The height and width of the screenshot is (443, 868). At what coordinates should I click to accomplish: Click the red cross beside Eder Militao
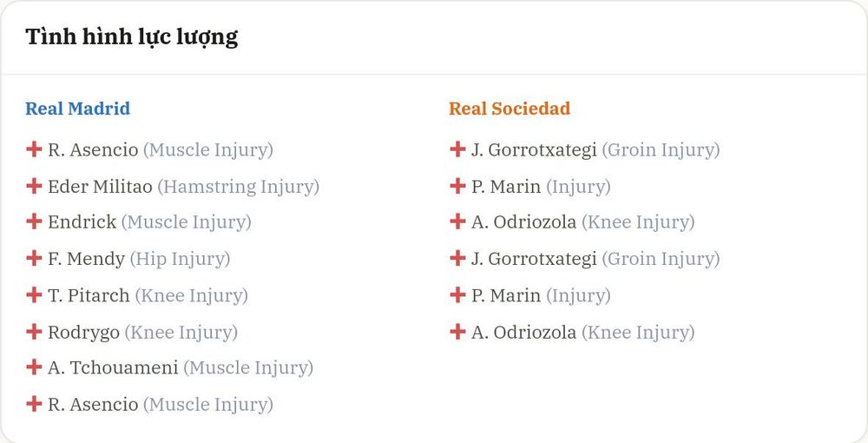pyautogui.click(x=34, y=186)
